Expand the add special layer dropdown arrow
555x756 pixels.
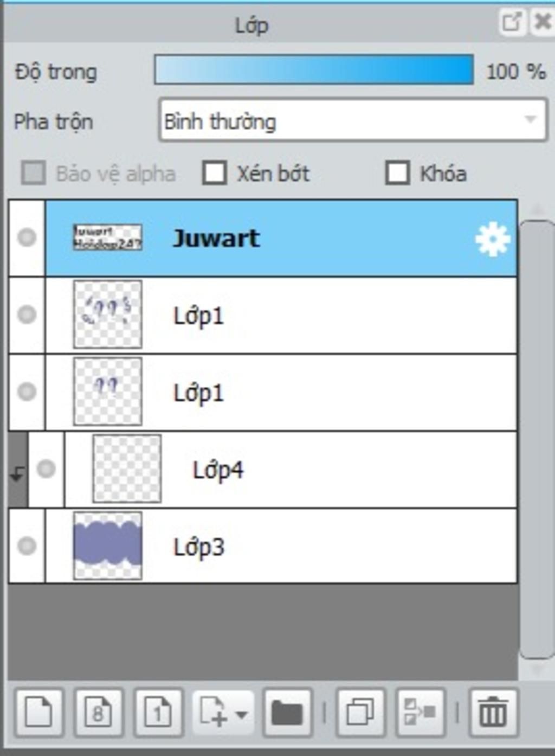click(242, 713)
